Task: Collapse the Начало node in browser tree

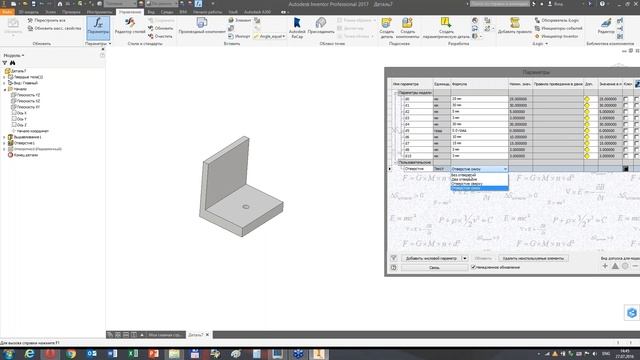Action: [4, 89]
